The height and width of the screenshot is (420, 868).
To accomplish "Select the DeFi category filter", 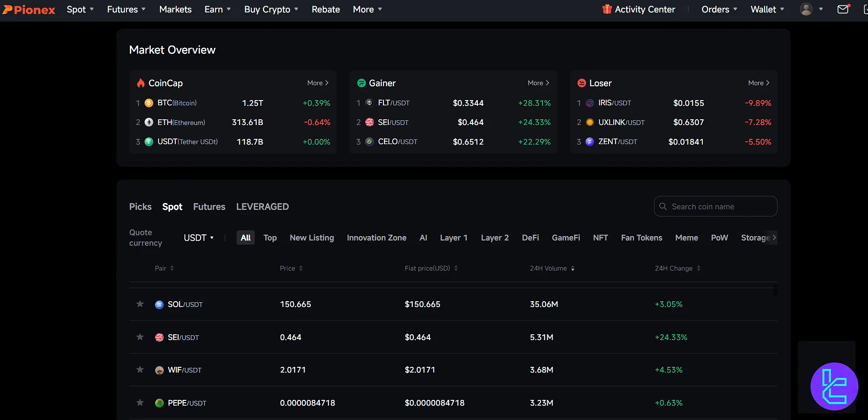I will tap(530, 238).
